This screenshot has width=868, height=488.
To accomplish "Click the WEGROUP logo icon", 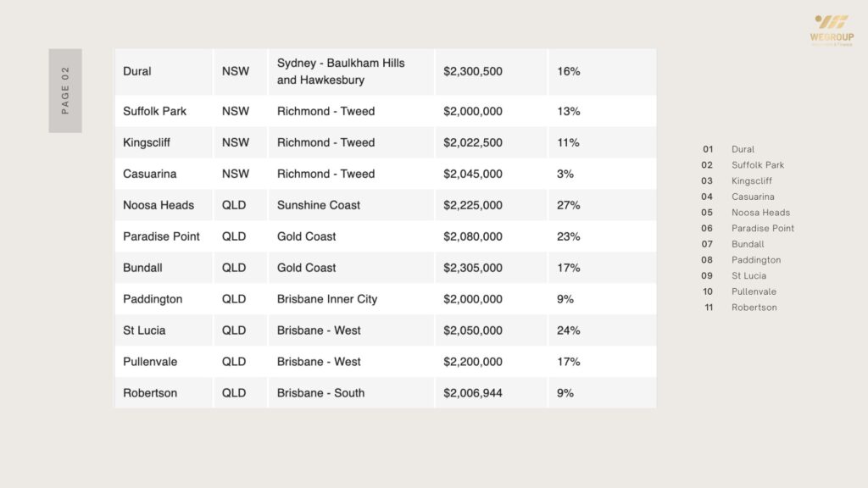I will tap(832, 23).
